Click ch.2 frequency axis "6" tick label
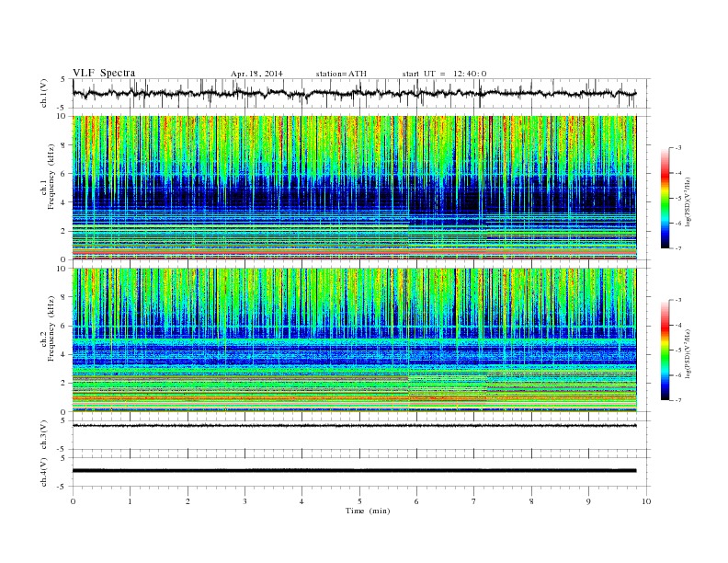The image size is (728, 563). tap(63, 326)
